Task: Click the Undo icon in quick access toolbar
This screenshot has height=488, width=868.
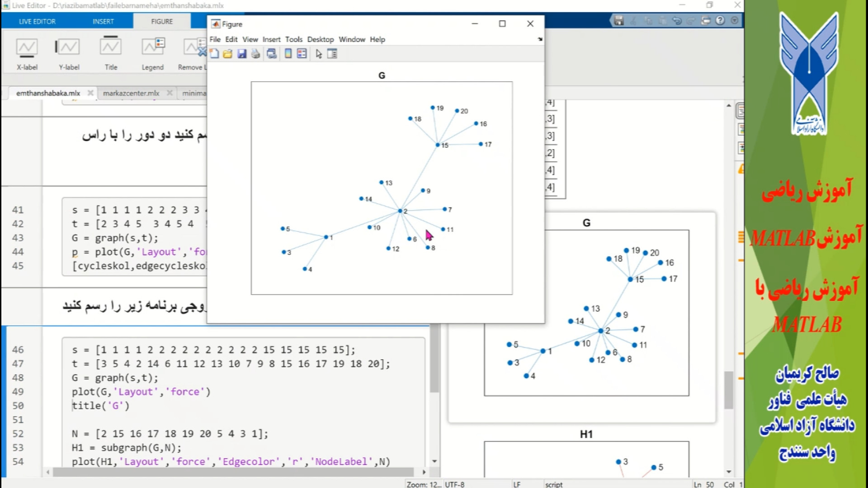Action: [x=677, y=20]
